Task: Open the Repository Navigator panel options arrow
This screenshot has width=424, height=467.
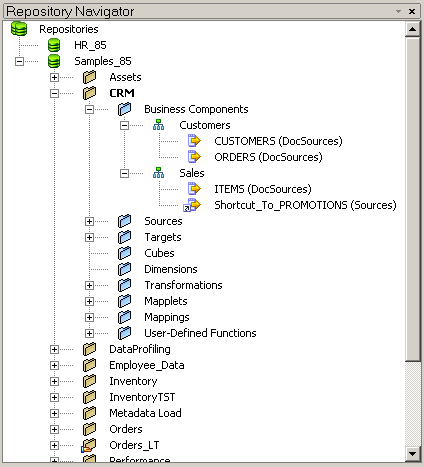Action: 398,11
